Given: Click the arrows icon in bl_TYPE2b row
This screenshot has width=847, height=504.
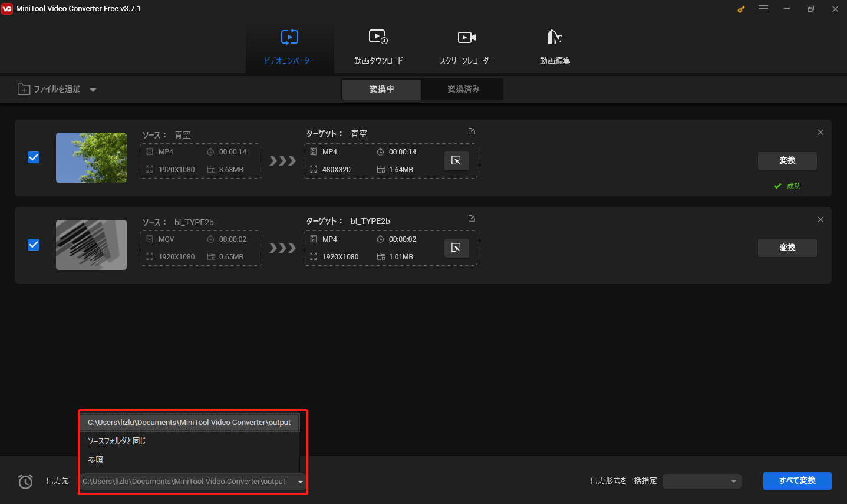Looking at the screenshot, I should (283, 248).
